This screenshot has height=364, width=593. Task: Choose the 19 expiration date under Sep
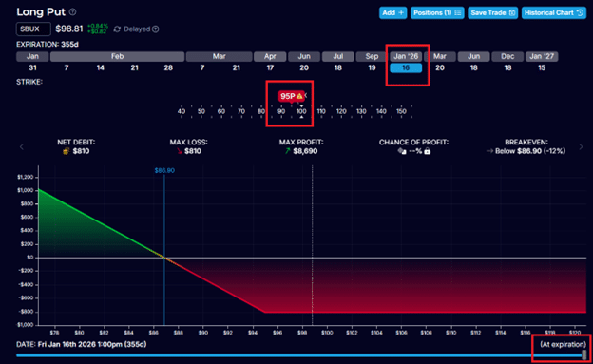(372, 67)
